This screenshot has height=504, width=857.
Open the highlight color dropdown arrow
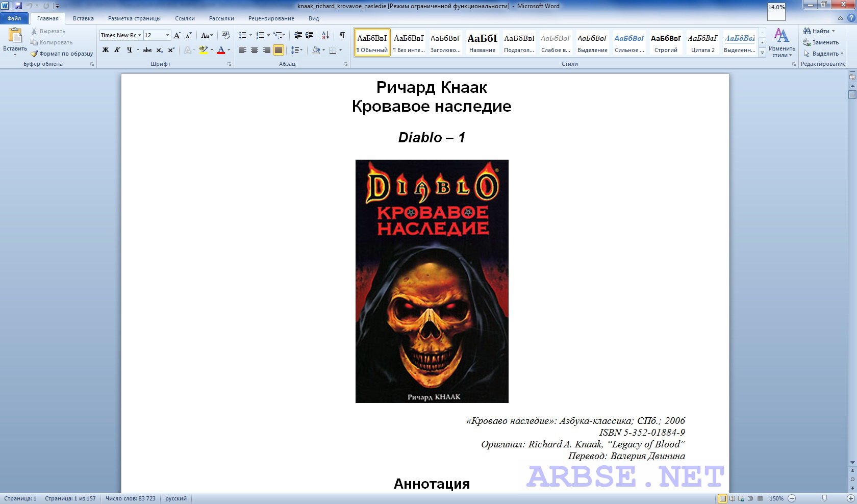211,50
